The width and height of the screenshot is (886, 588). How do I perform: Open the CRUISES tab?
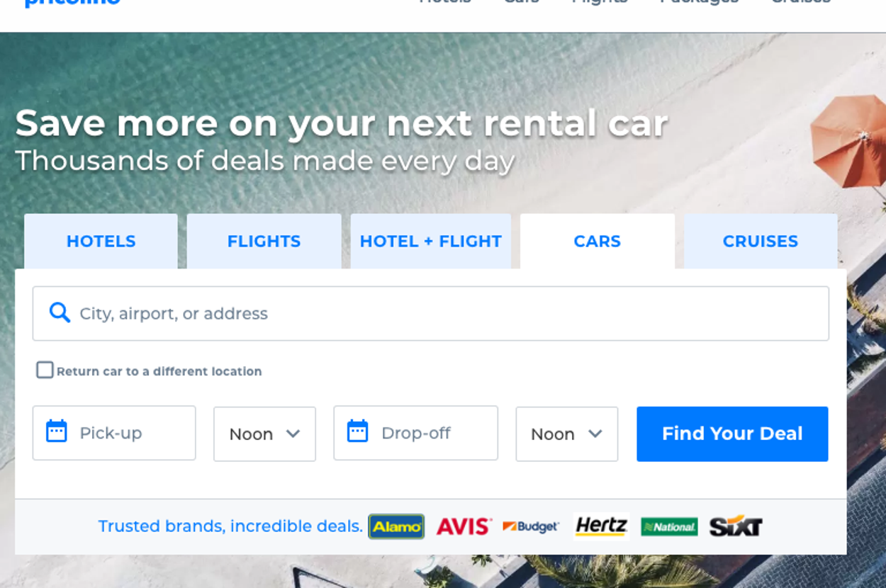[761, 242]
